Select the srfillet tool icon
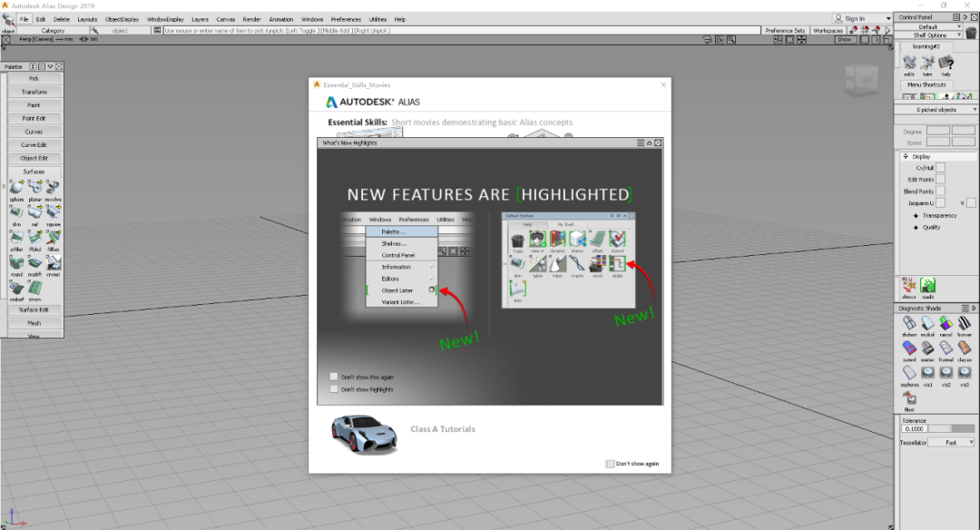This screenshot has width=980, height=530. tap(17, 238)
